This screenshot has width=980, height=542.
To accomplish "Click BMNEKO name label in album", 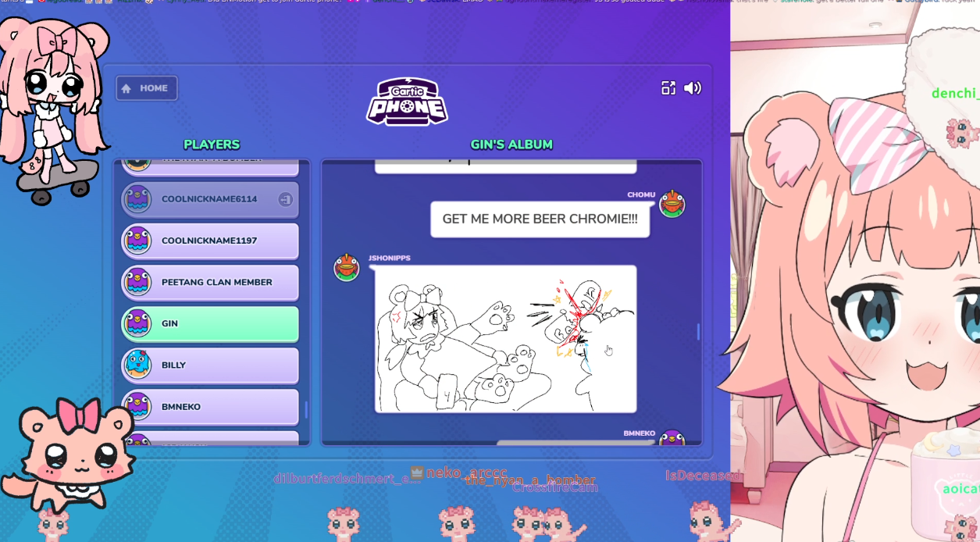I will point(639,433).
